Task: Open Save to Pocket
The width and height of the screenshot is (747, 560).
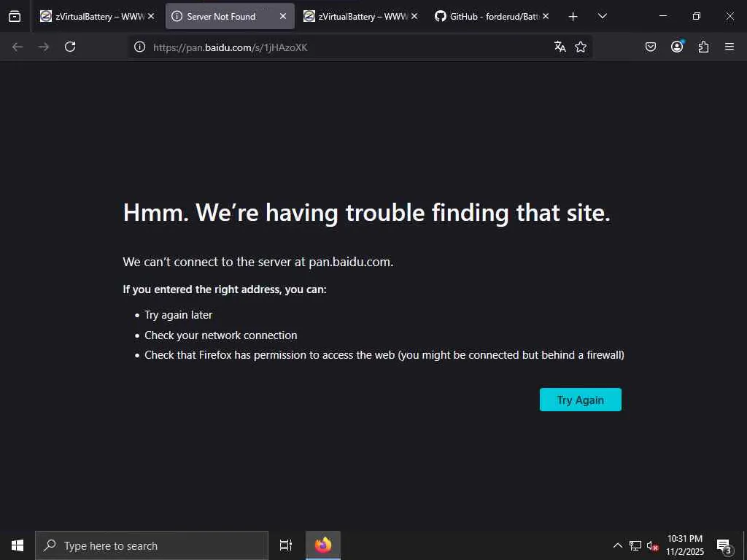Action: tap(651, 47)
